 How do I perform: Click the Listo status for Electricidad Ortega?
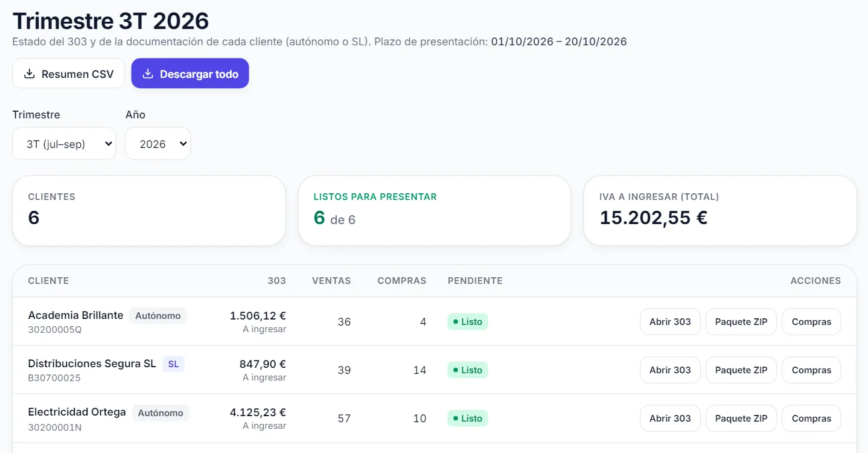pyautogui.click(x=468, y=419)
